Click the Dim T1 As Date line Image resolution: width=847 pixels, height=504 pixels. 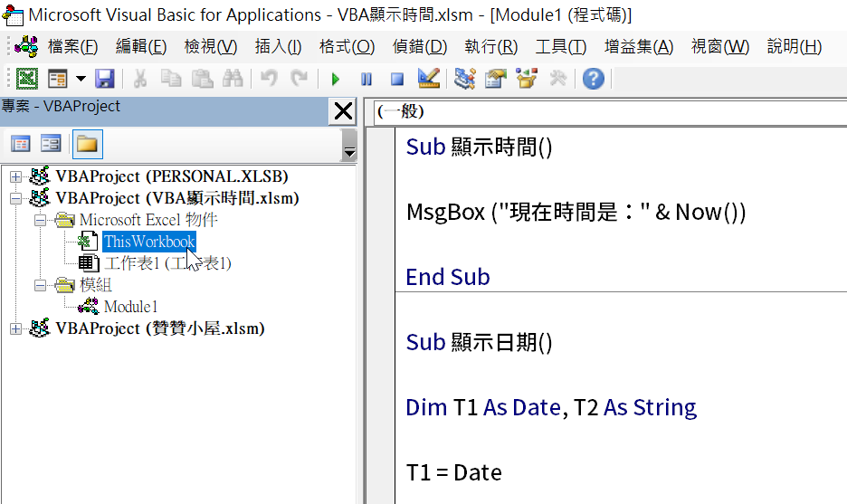coord(551,407)
